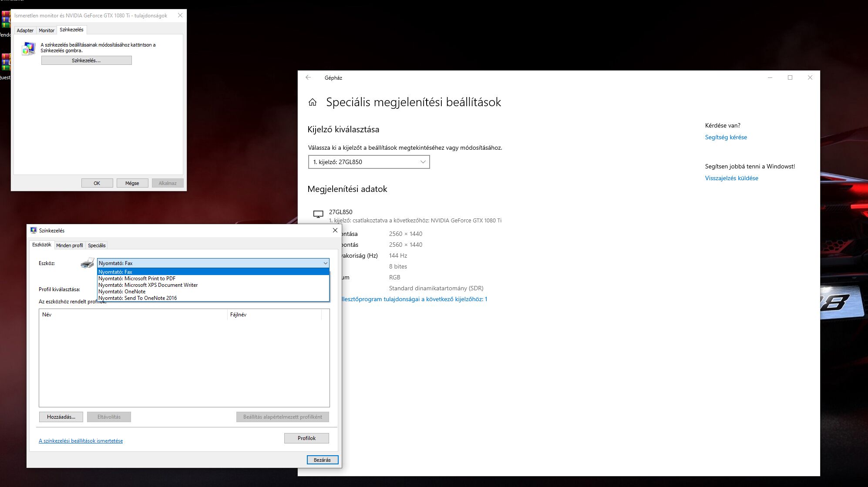Click the back arrow in Gépház window
Image resolution: width=868 pixels, height=487 pixels.
point(308,77)
